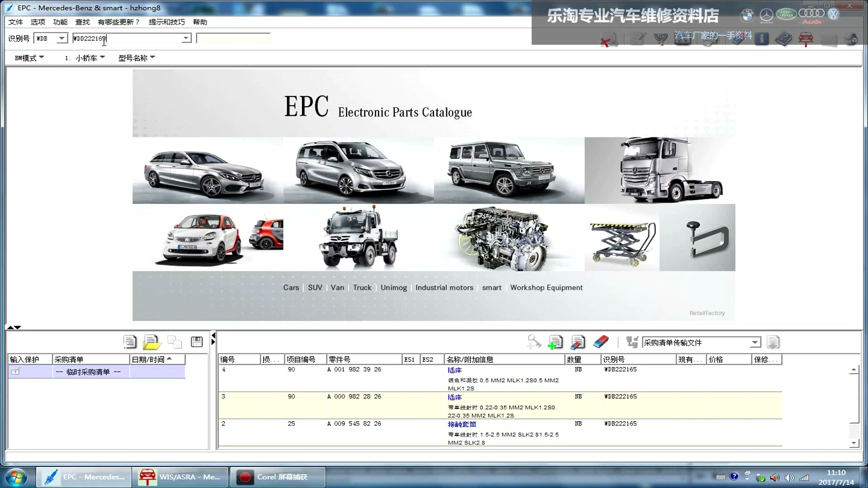Click the VIN input field containing WDD222169
This screenshot has height=488, width=868.
(x=127, y=38)
